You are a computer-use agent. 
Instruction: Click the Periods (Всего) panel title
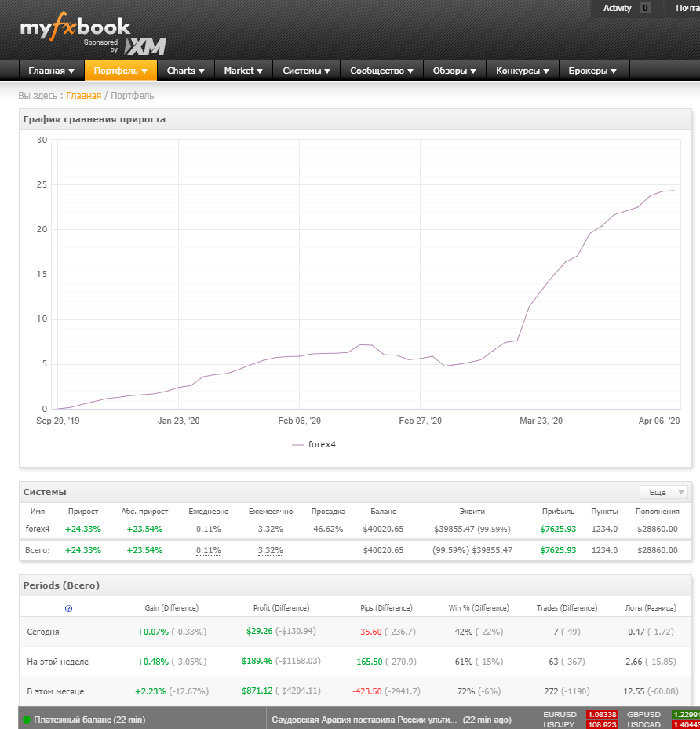(61, 585)
